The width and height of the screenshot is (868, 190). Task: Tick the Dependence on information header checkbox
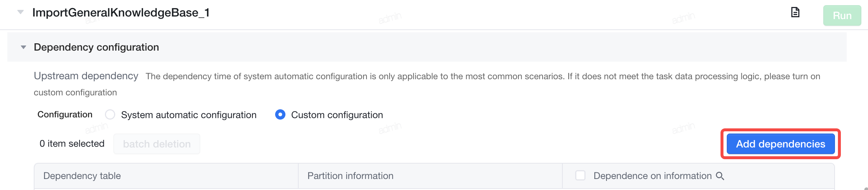[580, 176]
